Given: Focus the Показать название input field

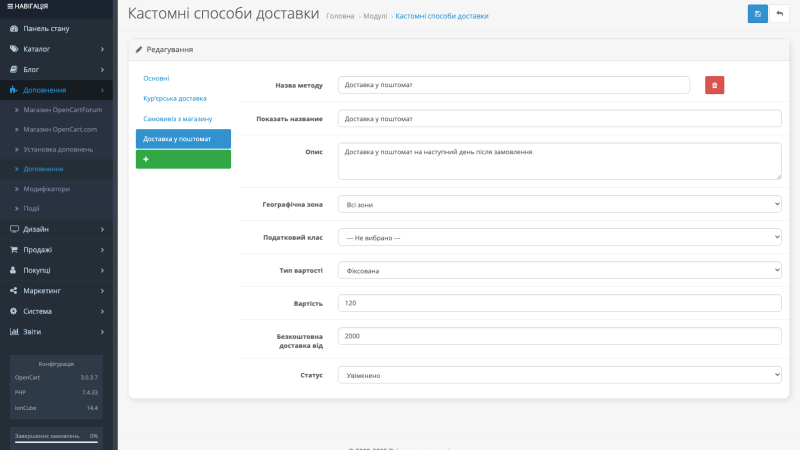Looking at the screenshot, I should click(x=559, y=118).
